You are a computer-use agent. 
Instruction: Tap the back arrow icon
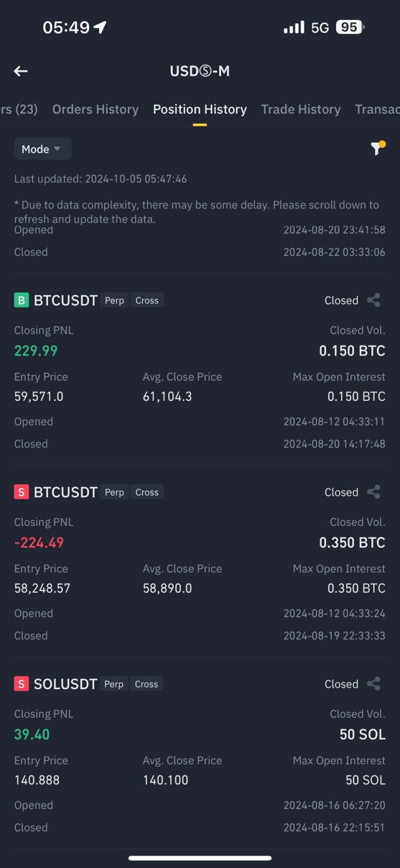(21, 71)
